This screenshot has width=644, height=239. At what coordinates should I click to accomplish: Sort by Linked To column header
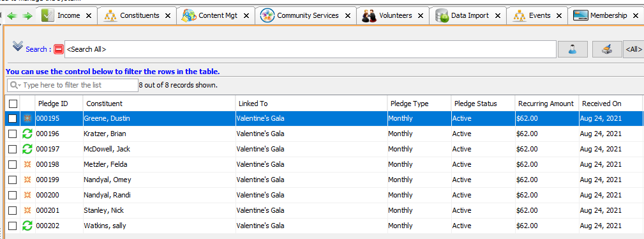click(x=311, y=104)
